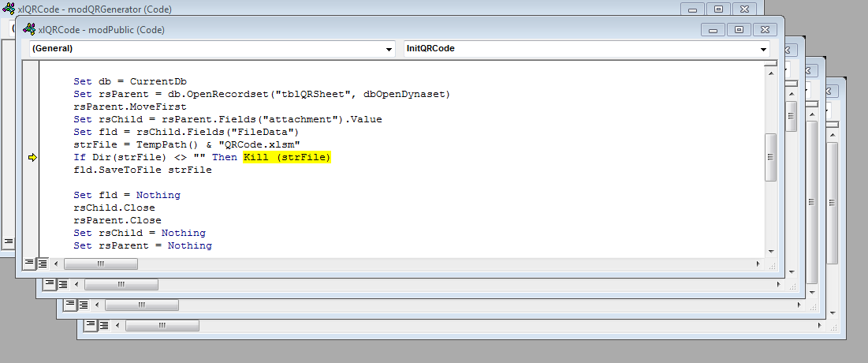Click the modQRGenerator window's title bar icon
868x363 pixels.
pos(9,9)
